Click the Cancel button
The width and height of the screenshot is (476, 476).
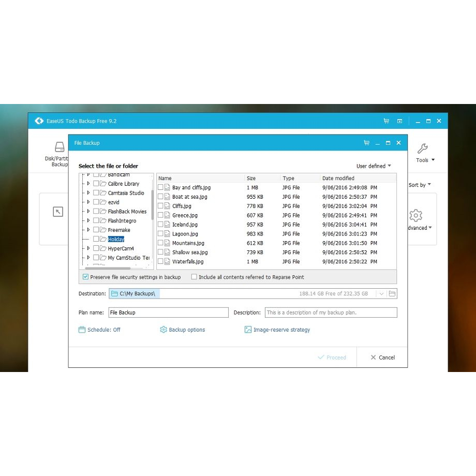point(382,358)
